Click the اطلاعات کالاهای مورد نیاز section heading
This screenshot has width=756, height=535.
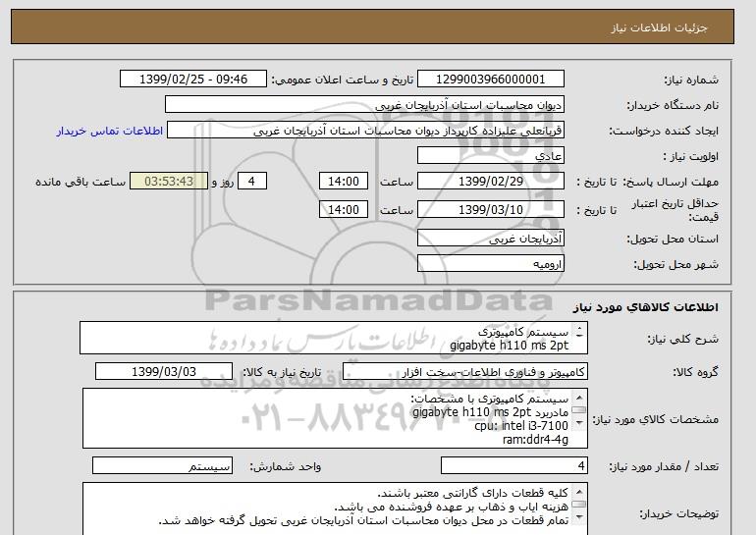(646, 307)
